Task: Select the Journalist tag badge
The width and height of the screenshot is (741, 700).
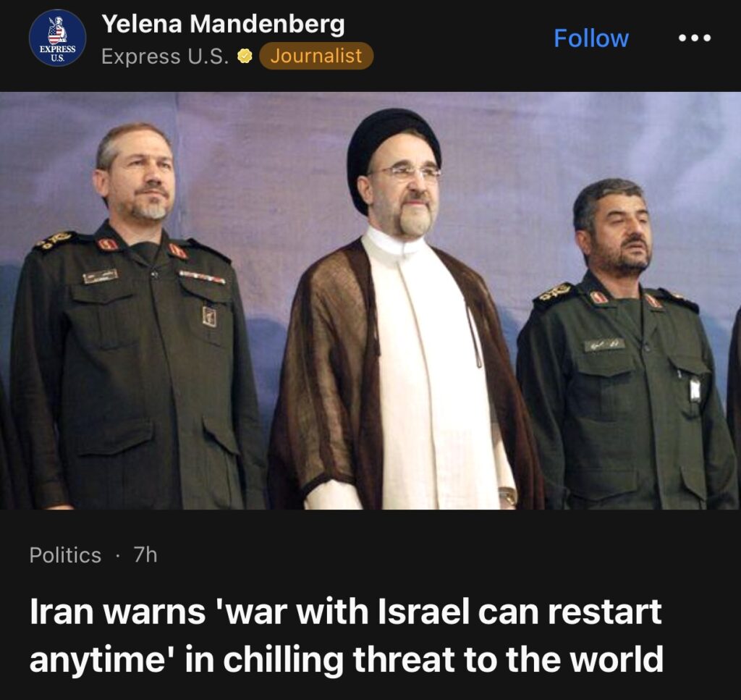Action: pyautogui.click(x=316, y=56)
